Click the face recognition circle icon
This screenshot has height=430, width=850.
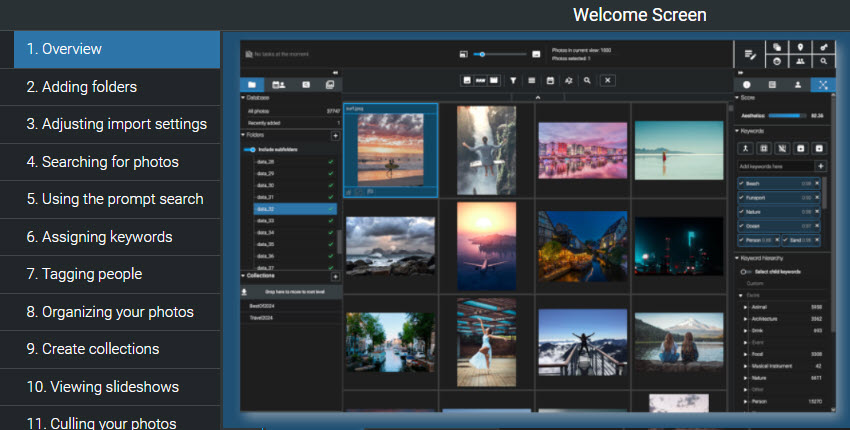777,61
